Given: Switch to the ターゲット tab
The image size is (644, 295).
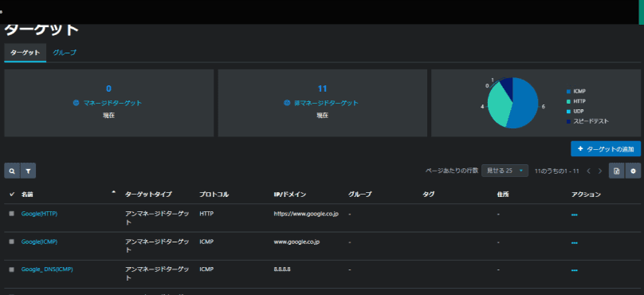Looking at the screenshot, I should 25,53.
